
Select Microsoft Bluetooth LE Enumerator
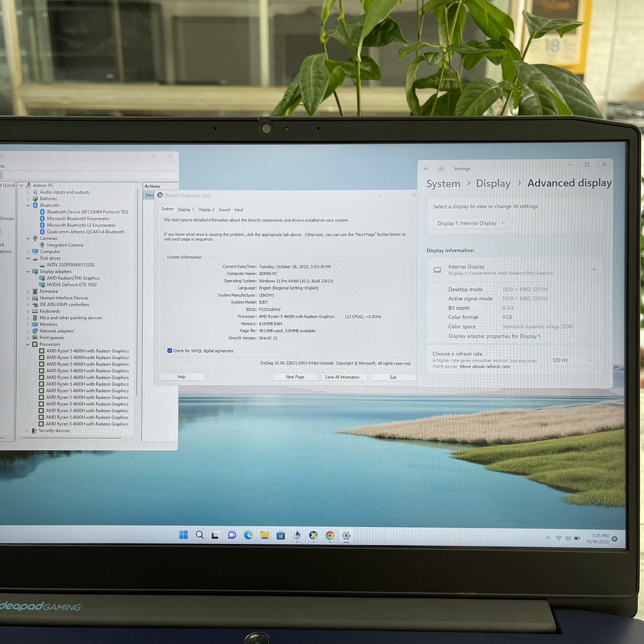pyautogui.click(x=81, y=225)
